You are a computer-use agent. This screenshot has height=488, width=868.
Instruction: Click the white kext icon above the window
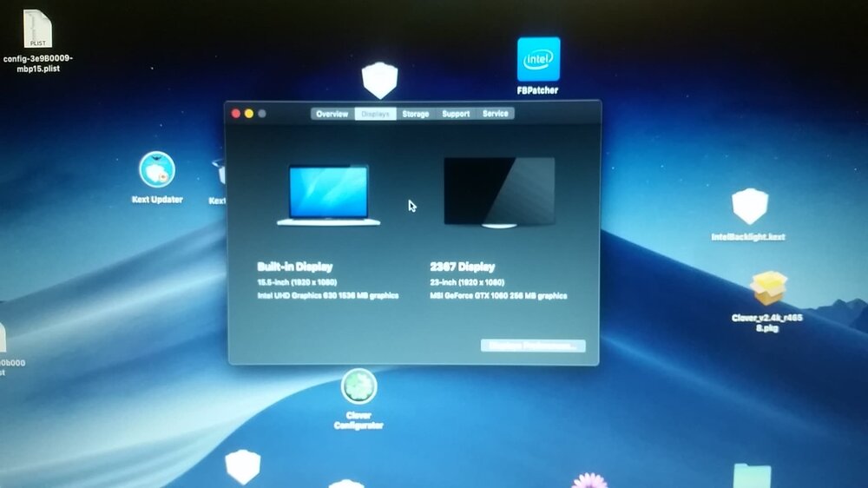pyautogui.click(x=379, y=81)
